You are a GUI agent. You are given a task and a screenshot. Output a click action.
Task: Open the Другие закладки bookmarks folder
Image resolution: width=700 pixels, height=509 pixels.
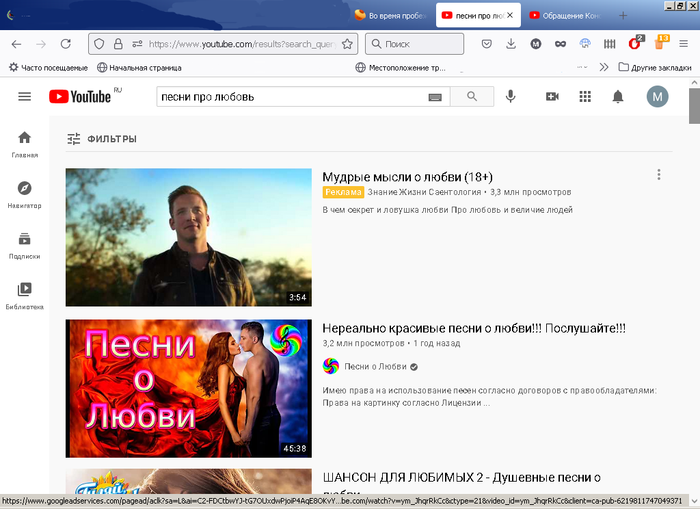[655, 67]
